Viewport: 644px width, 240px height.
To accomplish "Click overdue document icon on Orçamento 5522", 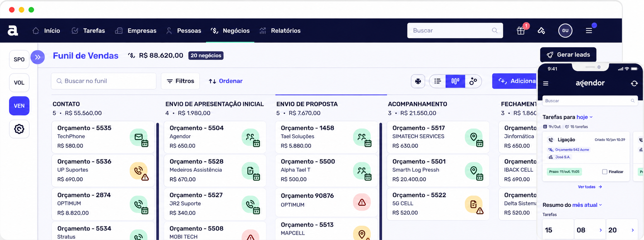I will [474, 204].
